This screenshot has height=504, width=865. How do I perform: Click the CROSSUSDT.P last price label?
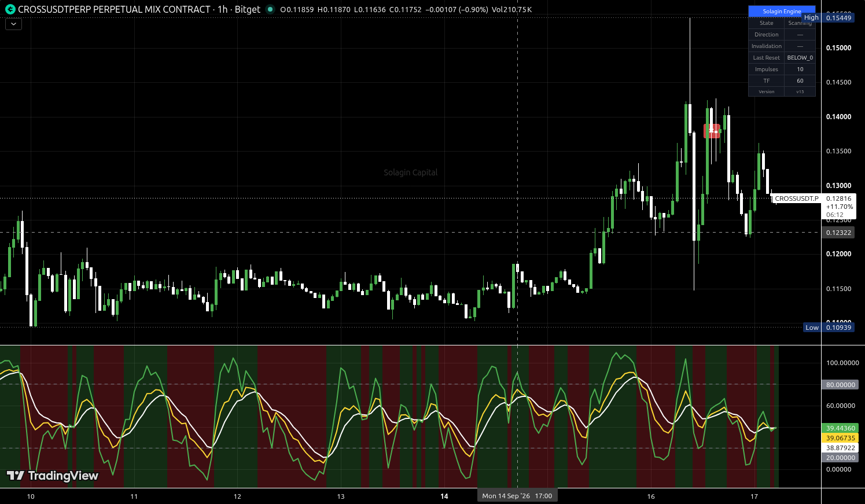coord(797,198)
